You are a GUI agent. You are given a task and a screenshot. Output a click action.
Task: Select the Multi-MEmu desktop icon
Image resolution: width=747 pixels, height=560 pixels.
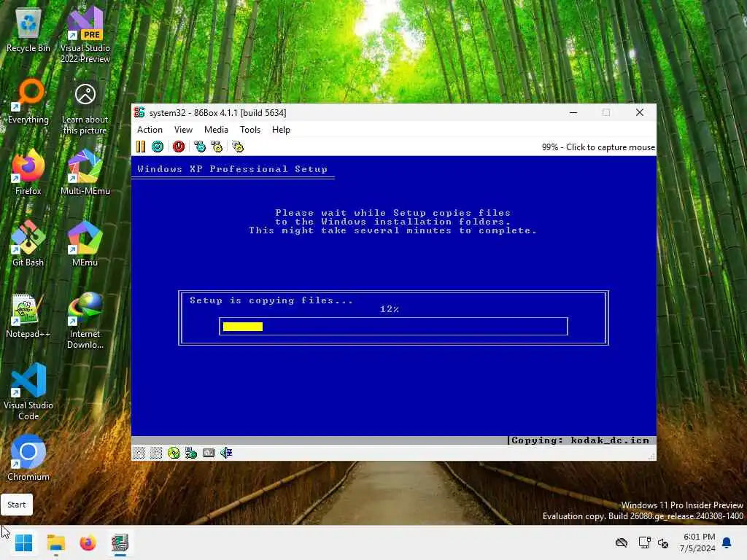coord(85,172)
